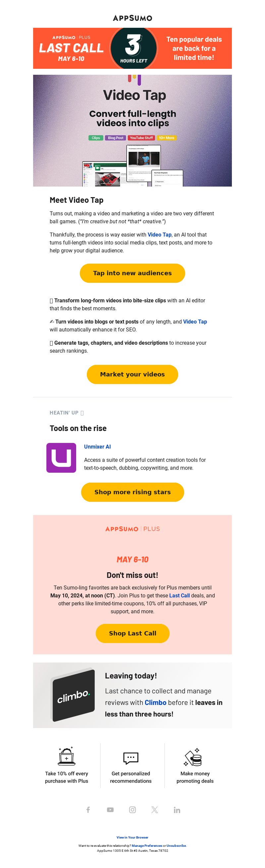Open the Instagram social icon
The width and height of the screenshot is (265, 868).
[x=133, y=810]
